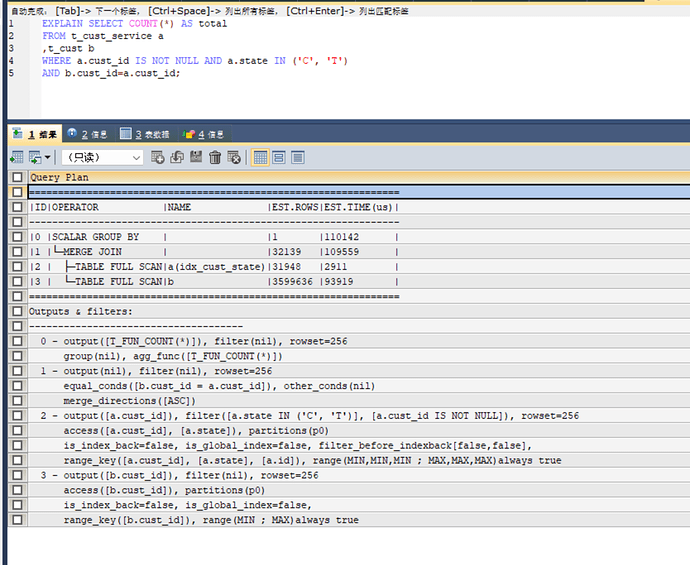Select the SCALAR GROUP BY plan row

pyautogui.click(x=359, y=237)
